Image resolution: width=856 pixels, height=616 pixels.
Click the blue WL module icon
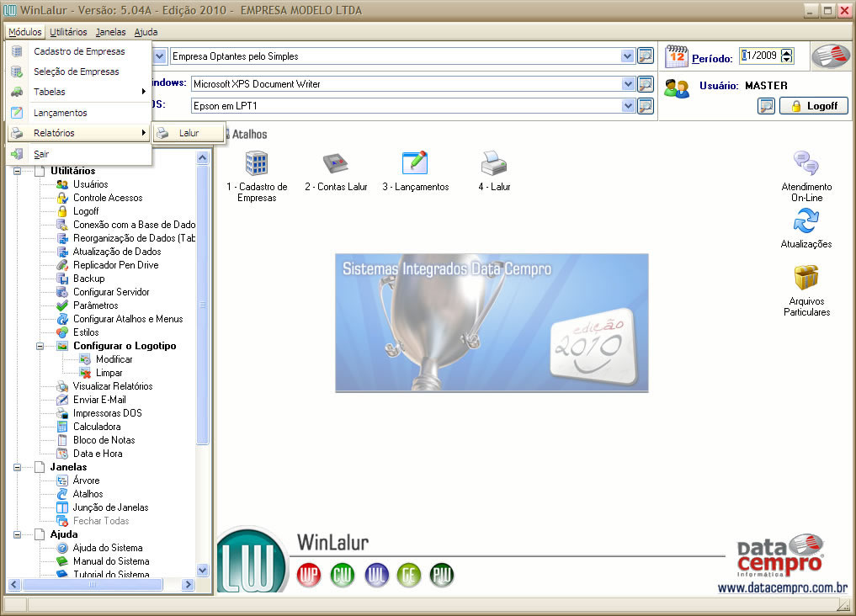tap(377, 575)
